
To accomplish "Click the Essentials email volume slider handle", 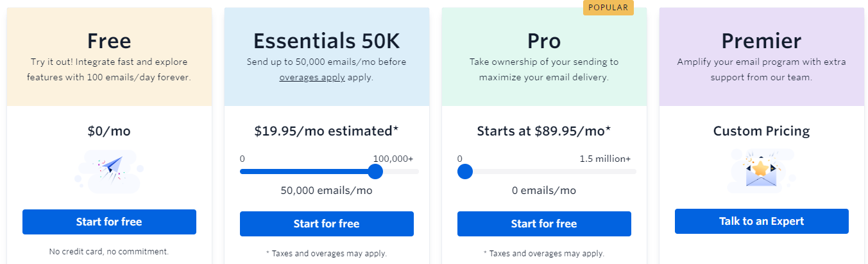I will pos(376,172).
